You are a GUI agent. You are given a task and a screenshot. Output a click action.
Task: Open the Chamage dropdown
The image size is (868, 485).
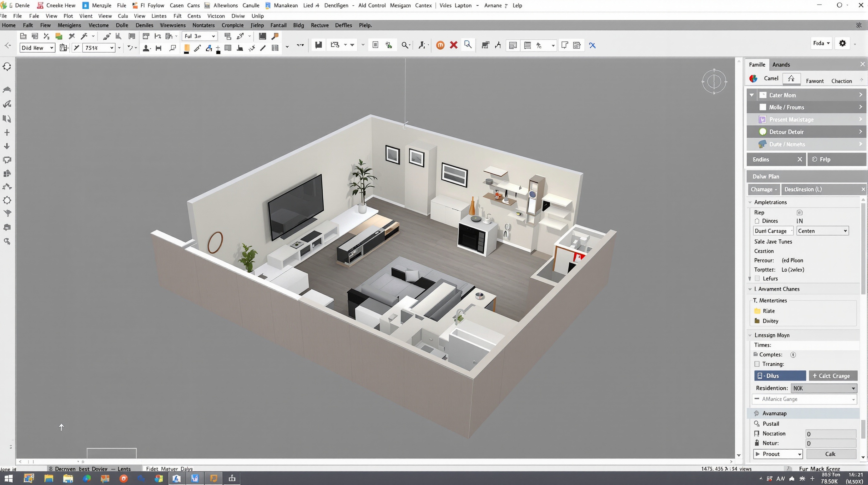[764, 189]
